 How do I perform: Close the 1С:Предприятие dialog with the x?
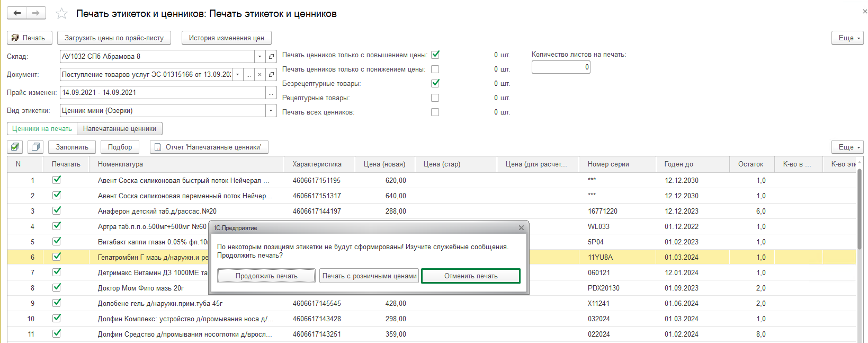521,228
